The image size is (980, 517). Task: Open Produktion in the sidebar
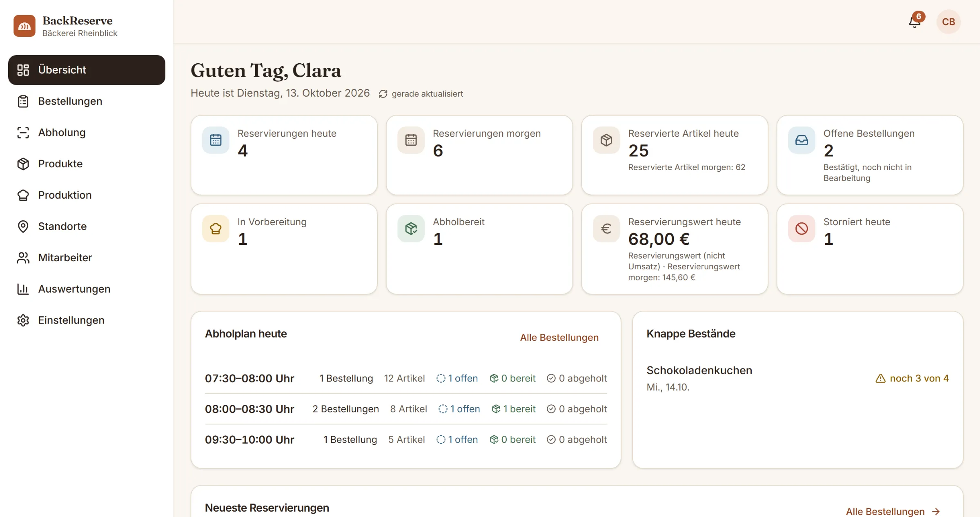point(87,195)
